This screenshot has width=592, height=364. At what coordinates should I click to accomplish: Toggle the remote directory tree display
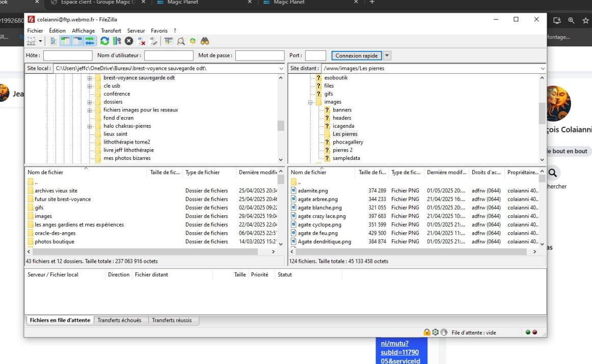77,41
